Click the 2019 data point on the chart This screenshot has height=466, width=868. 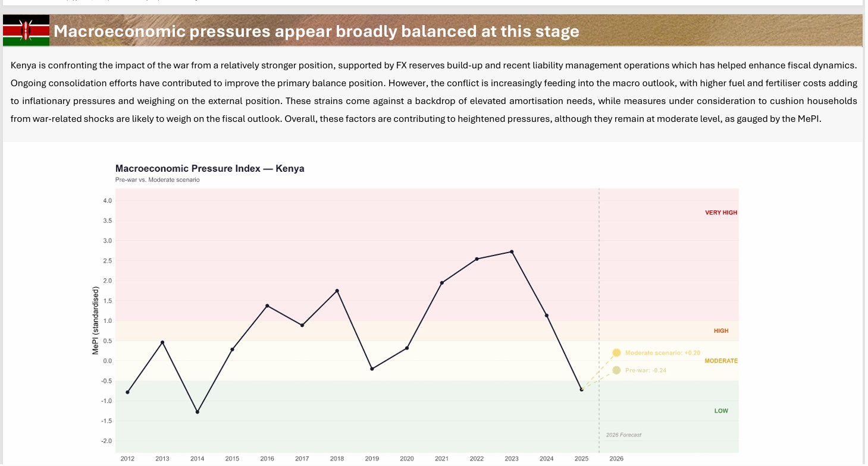[372, 369]
